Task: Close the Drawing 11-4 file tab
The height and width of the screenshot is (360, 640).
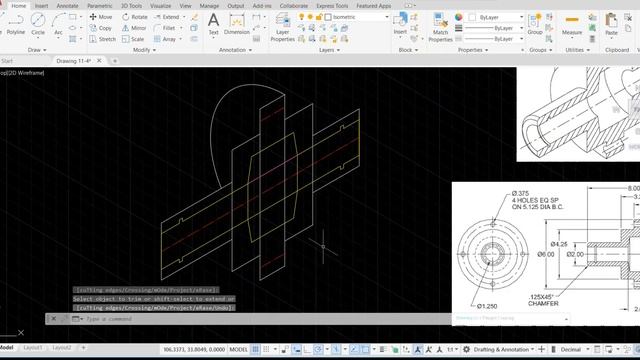Action: point(99,60)
